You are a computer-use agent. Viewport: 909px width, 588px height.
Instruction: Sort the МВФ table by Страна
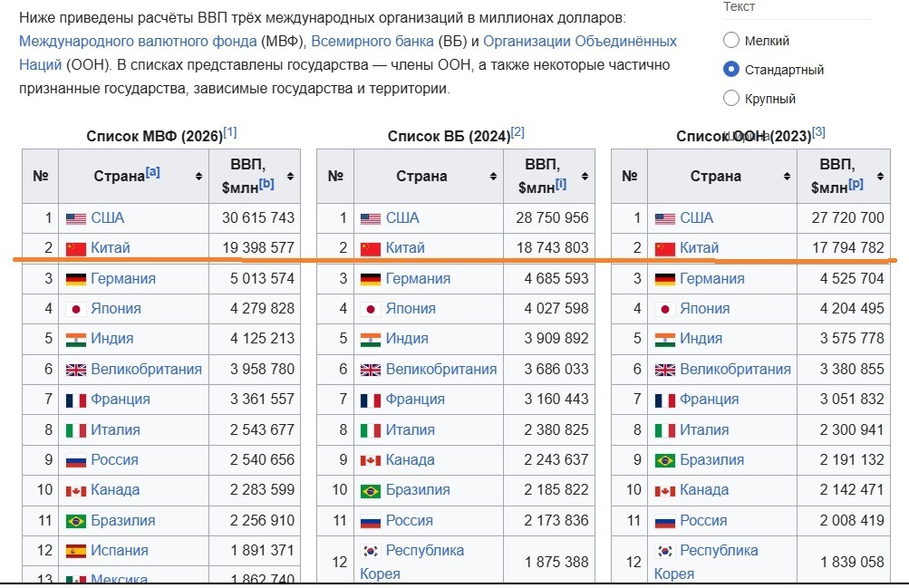(x=198, y=176)
